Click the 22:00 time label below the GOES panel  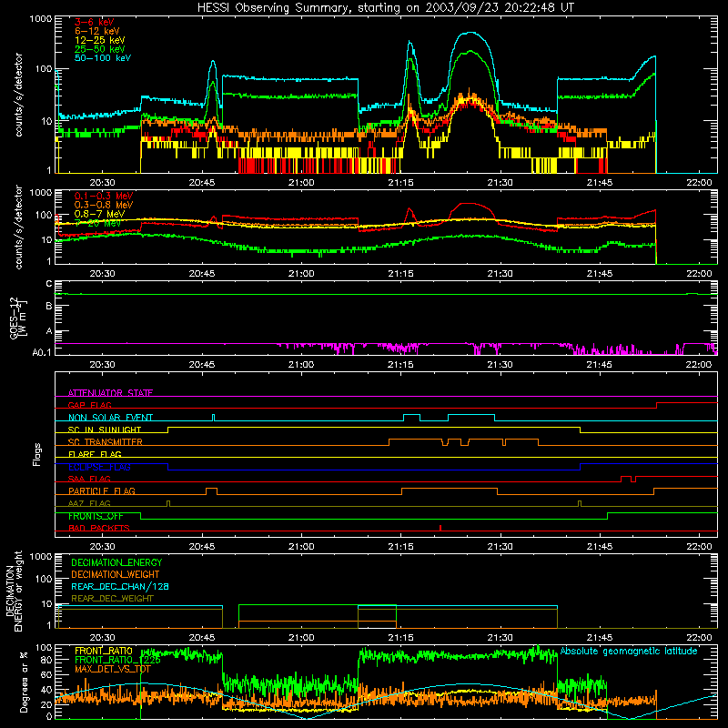pyautogui.click(x=699, y=365)
